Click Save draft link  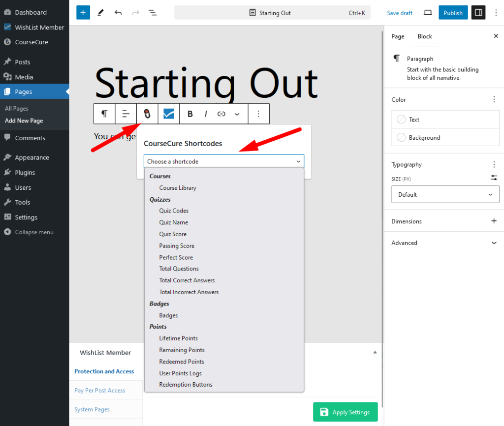click(400, 13)
